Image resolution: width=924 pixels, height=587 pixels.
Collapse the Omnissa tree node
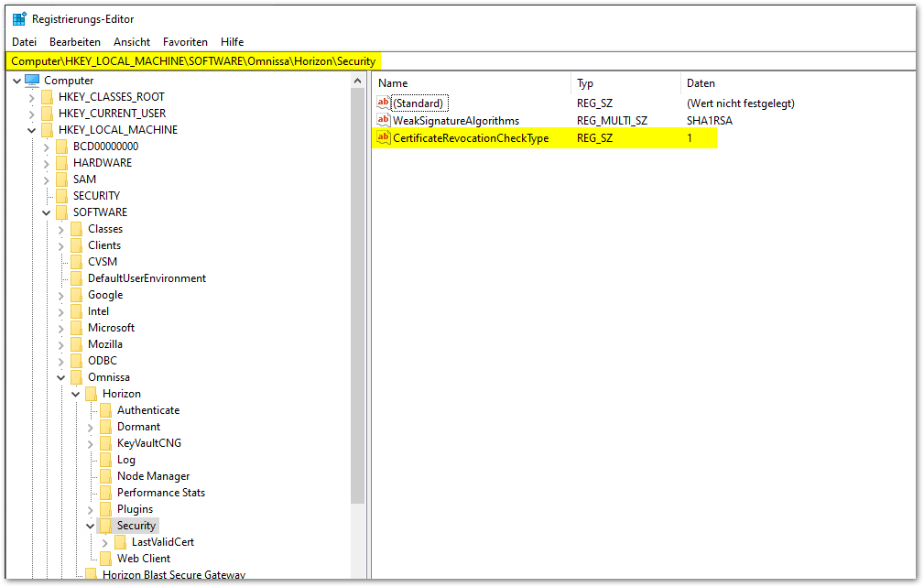61,377
